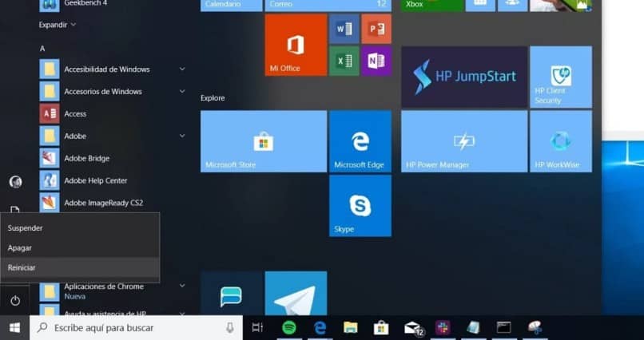This screenshot has width=644, height=340.
Task: Open the Mi Office tile
Action: [x=296, y=45]
